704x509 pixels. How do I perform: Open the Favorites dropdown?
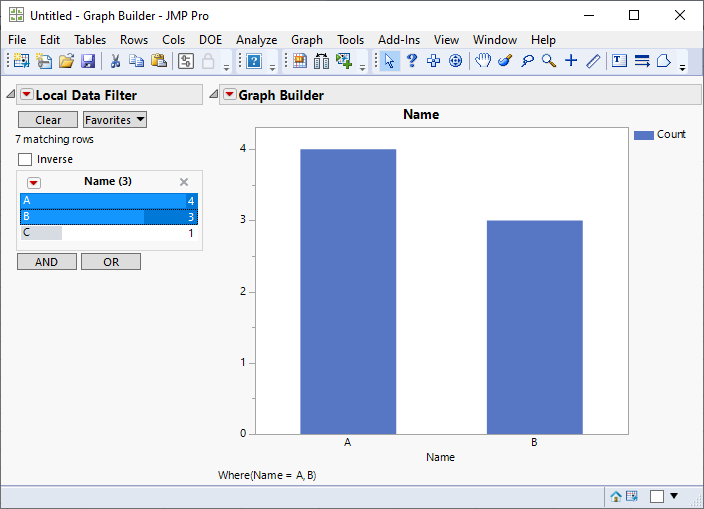[x=115, y=120]
